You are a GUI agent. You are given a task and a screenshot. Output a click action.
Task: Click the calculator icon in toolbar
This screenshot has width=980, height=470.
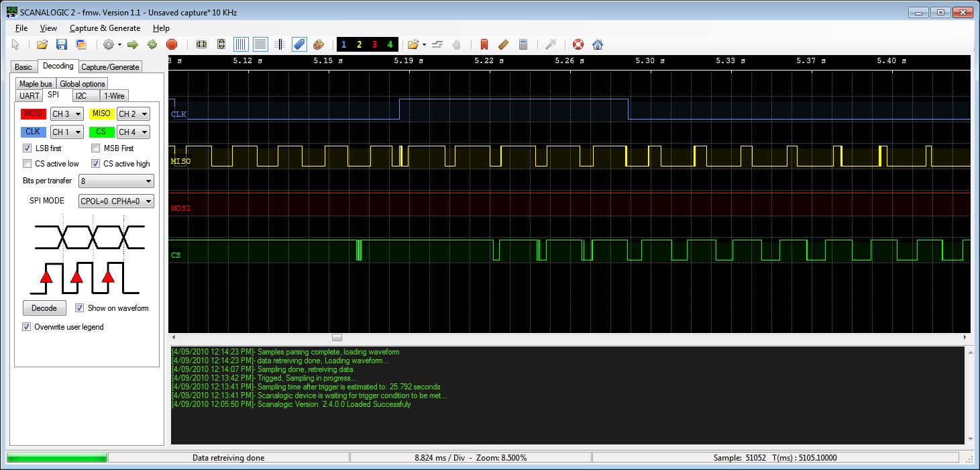[523, 44]
